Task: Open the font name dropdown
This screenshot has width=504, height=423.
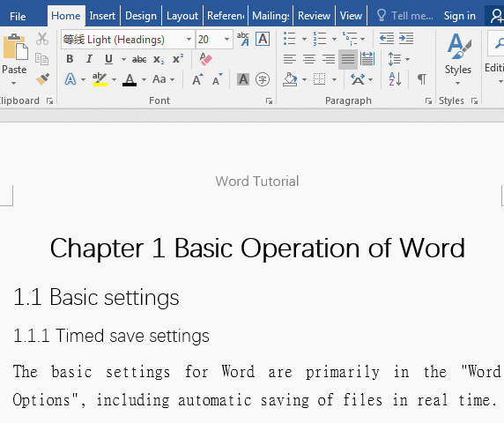Action: coord(189,39)
